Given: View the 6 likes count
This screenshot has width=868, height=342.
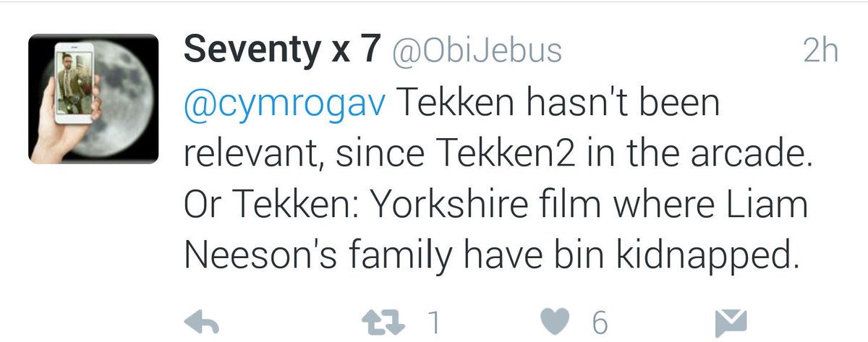Looking at the screenshot, I should click(x=600, y=322).
